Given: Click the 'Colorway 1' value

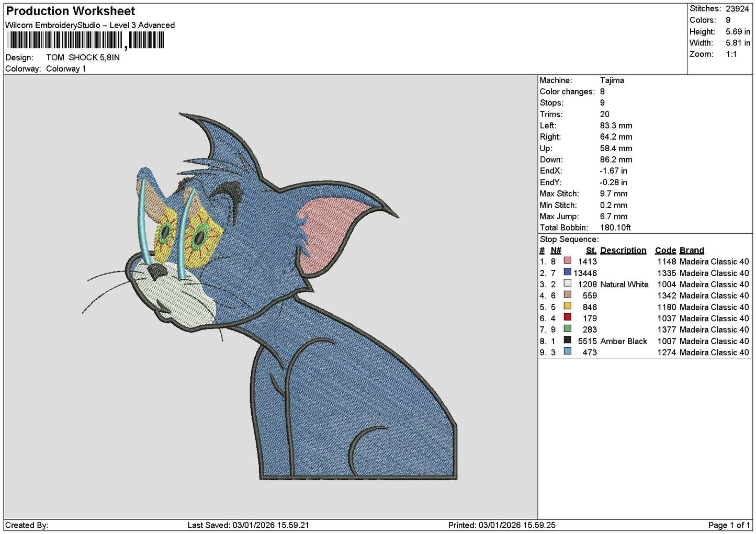Looking at the screenshot, I should click(x=66, y=69).
